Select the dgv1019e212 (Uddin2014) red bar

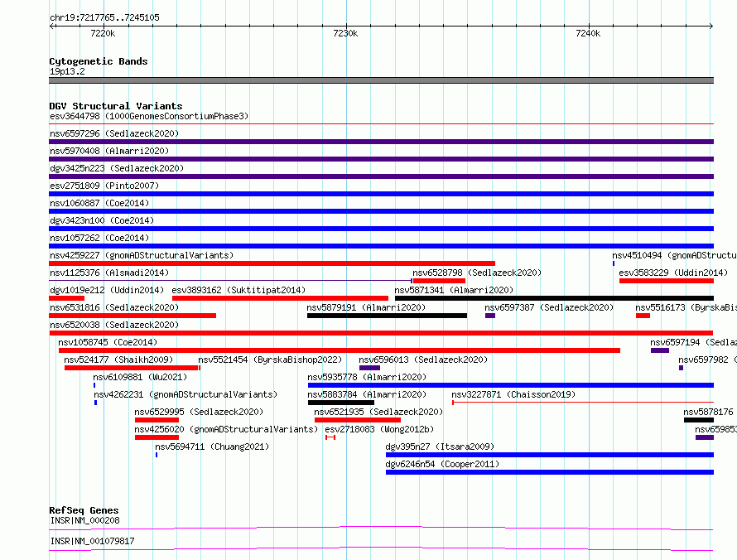67,298
